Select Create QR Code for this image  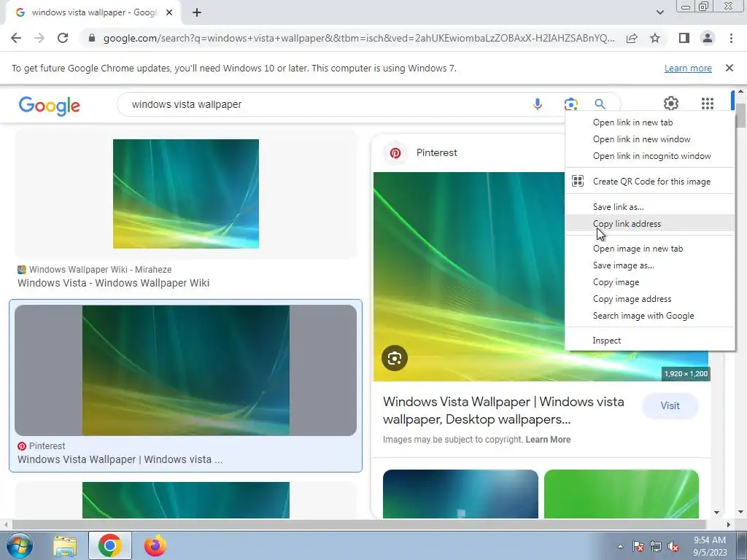[650, 182]
